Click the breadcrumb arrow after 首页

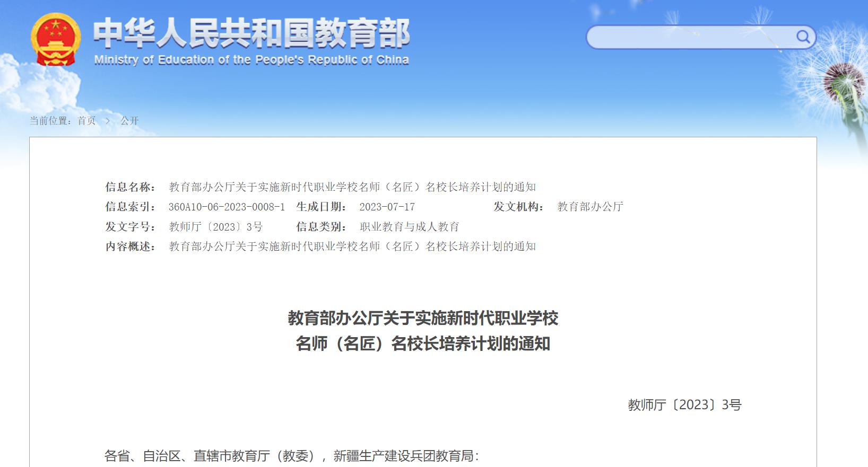tap(108, 121)
